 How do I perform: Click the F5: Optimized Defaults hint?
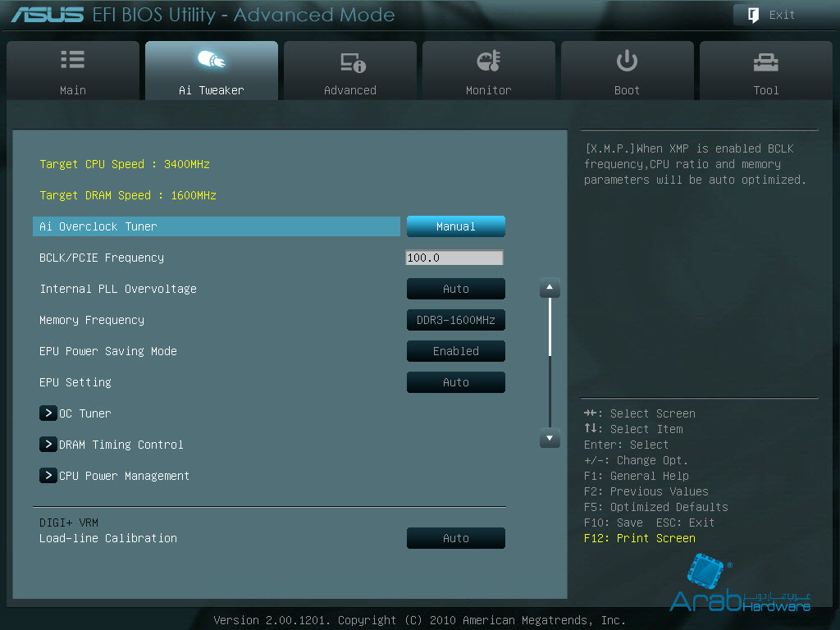coord(655,507)
